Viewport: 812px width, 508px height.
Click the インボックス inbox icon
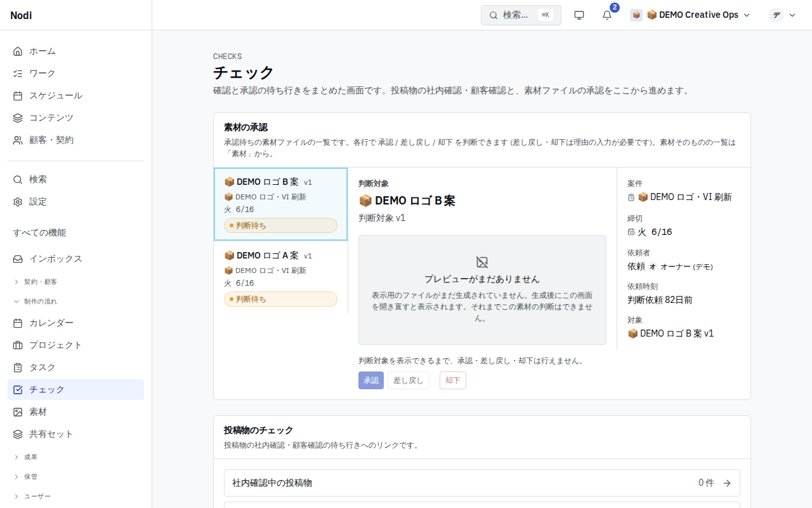point(18,258)
